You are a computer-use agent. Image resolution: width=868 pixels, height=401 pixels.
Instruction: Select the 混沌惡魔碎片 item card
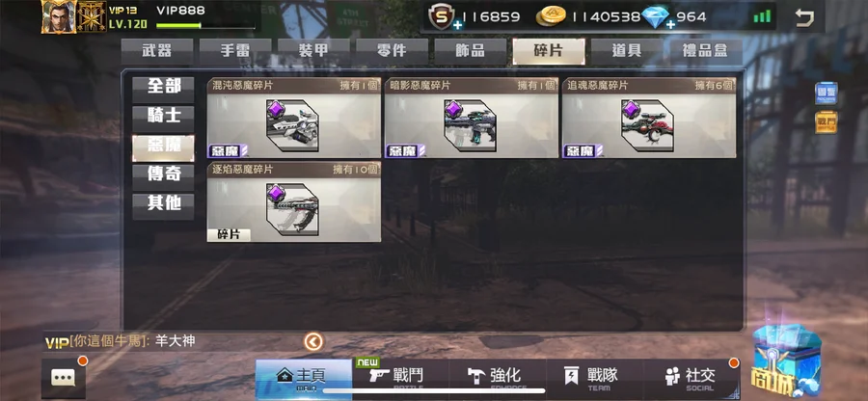[x=294, y=118]
